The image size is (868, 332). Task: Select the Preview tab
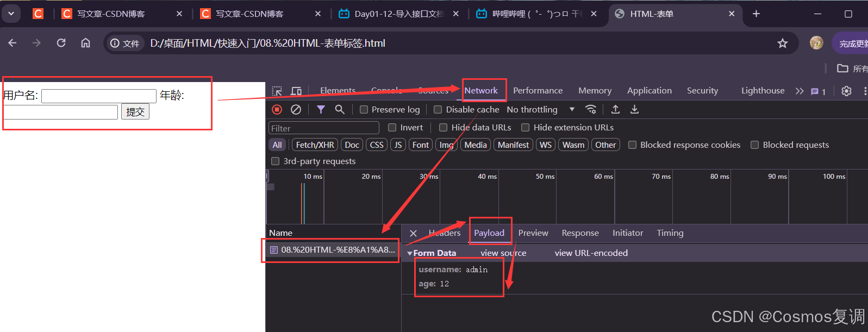(533, 233)
